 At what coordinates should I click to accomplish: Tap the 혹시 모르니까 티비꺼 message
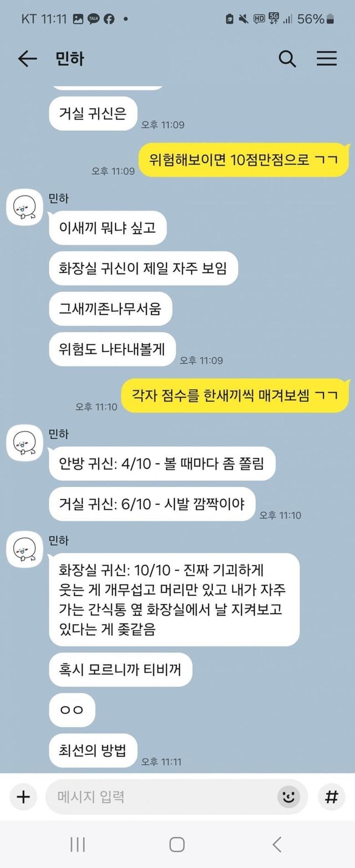(120, 669)
